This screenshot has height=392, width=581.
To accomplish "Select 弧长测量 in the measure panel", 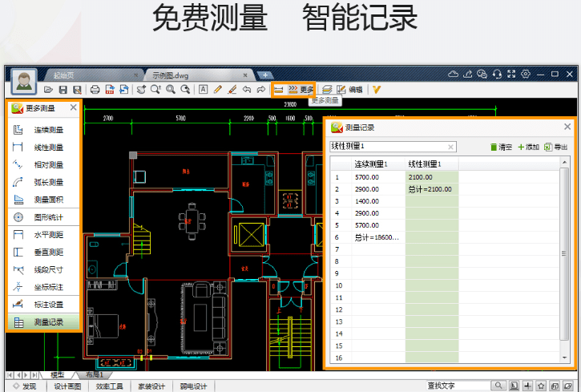I will (x=44, y=182).
